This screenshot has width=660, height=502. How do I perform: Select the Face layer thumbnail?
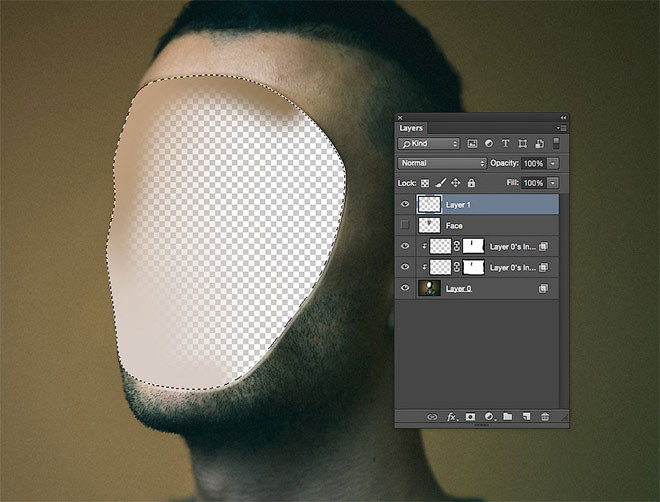(x=429, y=225)
